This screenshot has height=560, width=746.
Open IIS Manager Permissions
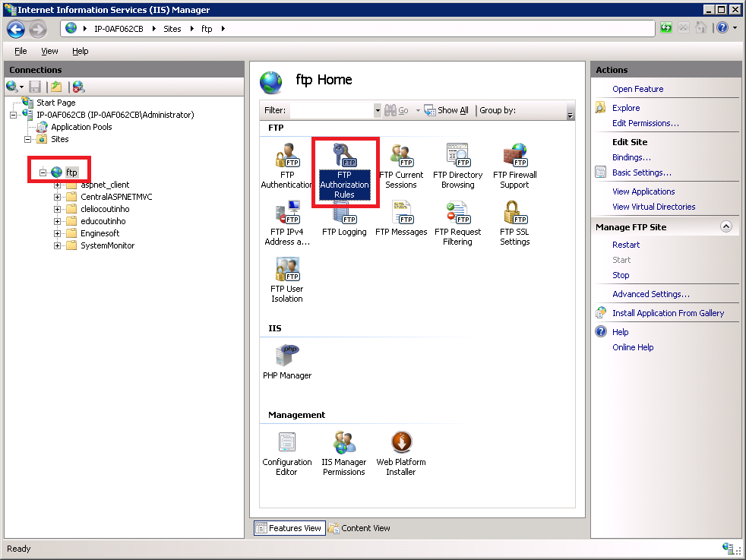click(344, 454)
